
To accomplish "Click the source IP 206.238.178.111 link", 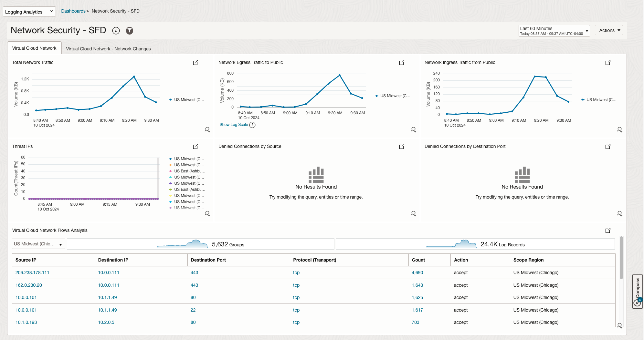I will tap(32, 273).
